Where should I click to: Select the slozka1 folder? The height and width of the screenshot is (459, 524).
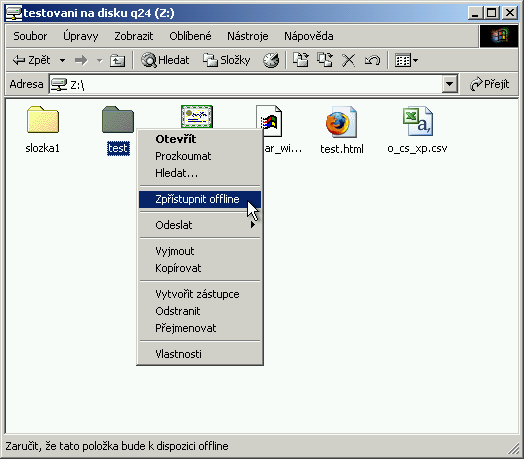43,129
